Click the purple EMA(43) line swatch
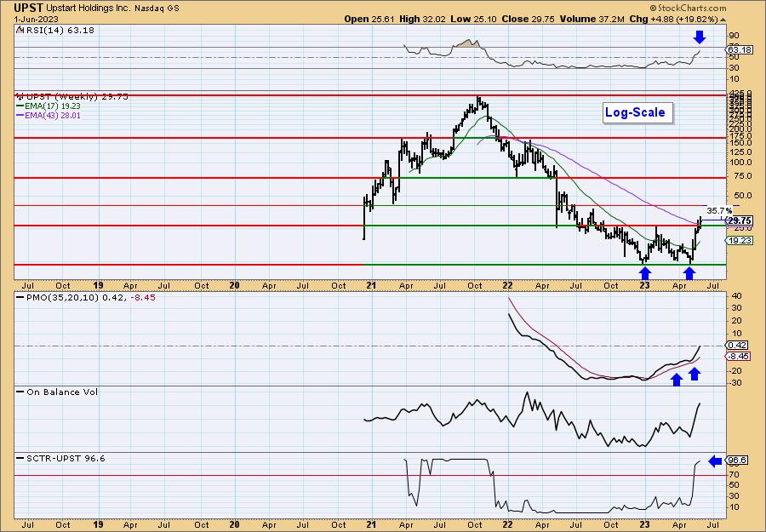This screenshot has height=532, width=766. click(x=20, y=116)
